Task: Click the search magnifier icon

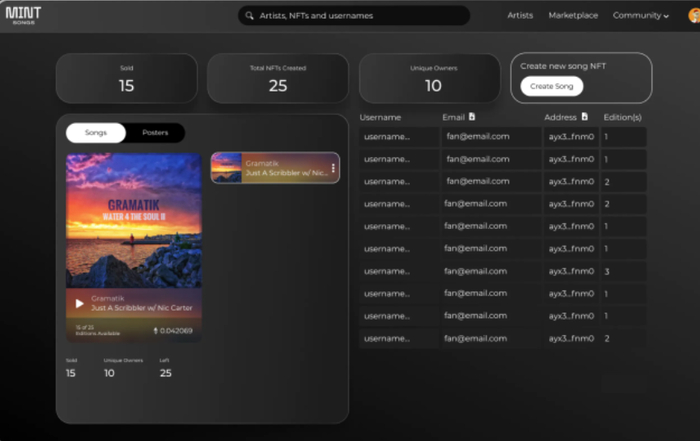Action: point(250,16)
